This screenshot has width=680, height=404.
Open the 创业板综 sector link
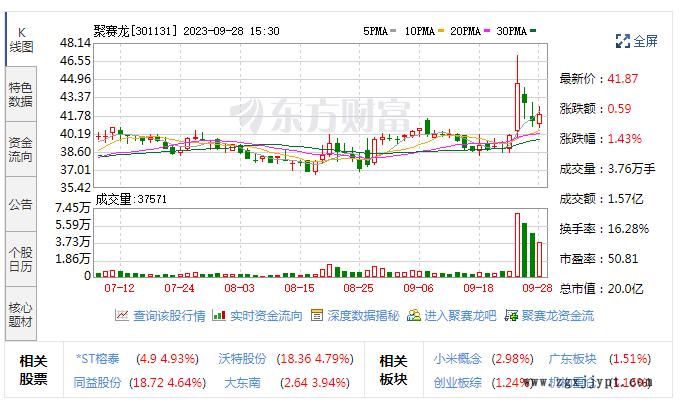pos(458,383)
